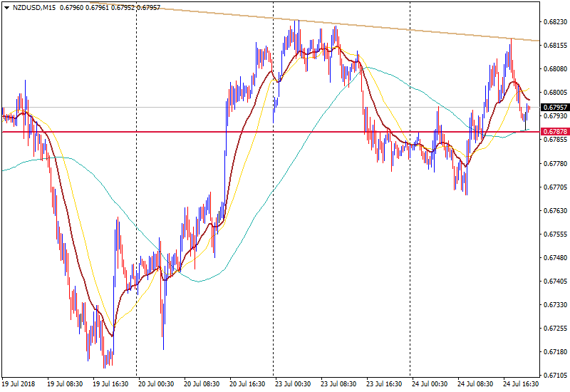Click time axis label 19 Jul 16:30
The height and width of the screenshot is (392, 570).
tap(110, 384)
